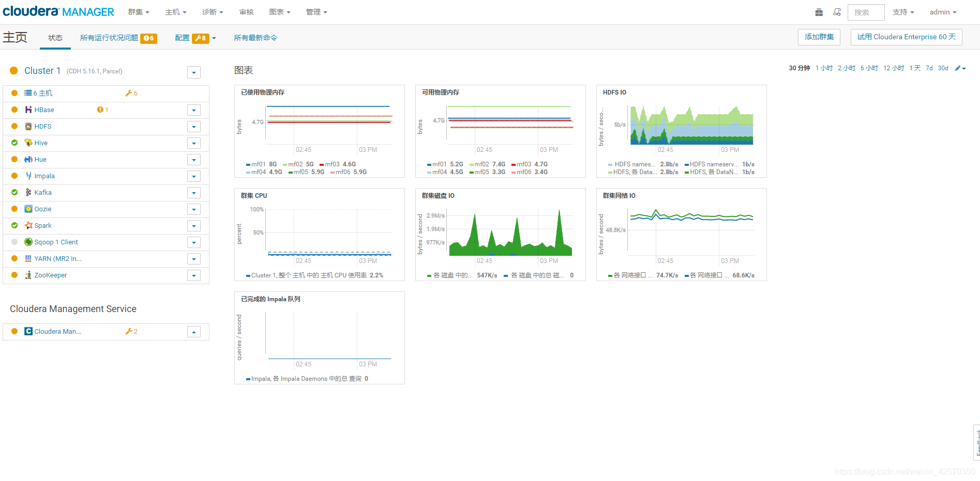Click the Kafka green health check icon
Screen dimensions: 980x481
tap(14, 192)
